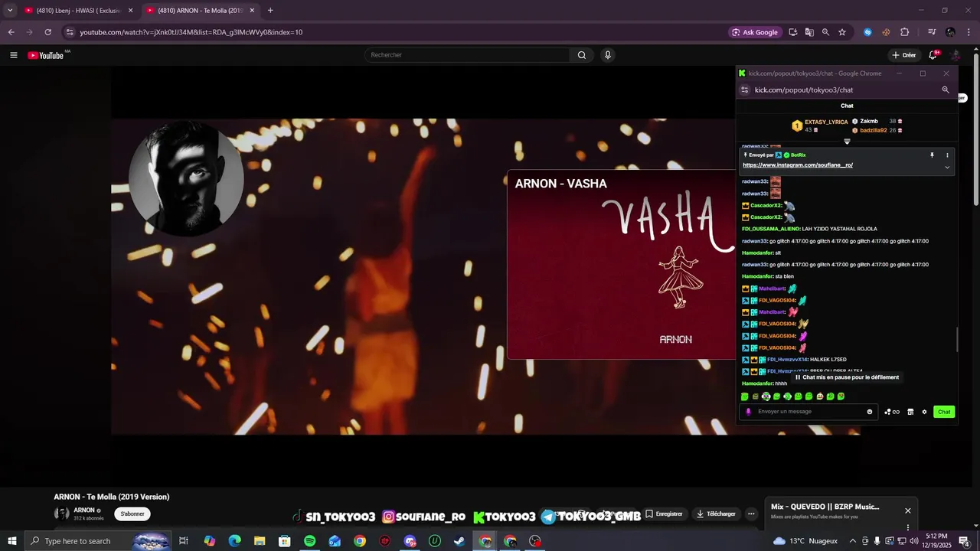Image resolution: width=980 pixels, height=551 pixels.
Task: Collapse the Kick leaderboard arrow
Action: [x=847, y=141]
